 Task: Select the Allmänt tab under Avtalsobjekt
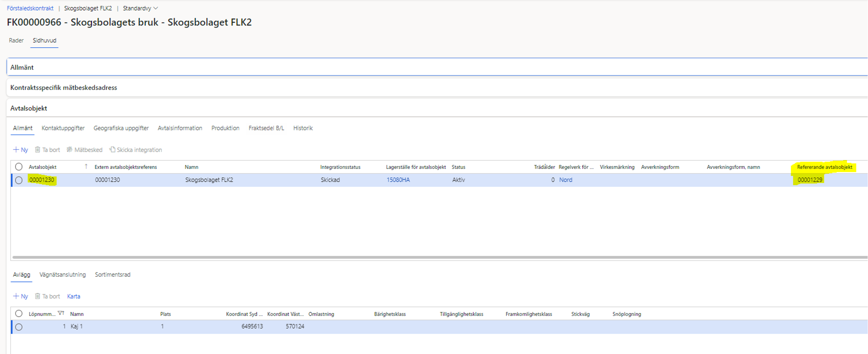click(23, 128)
